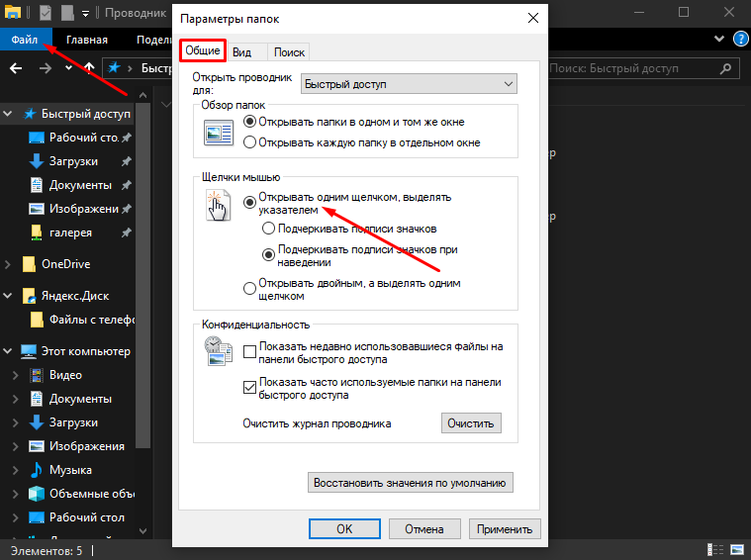The width and height of the screenshot is (751, 560).
Task: Expand the Видео tree node
Action: point(15,375)
